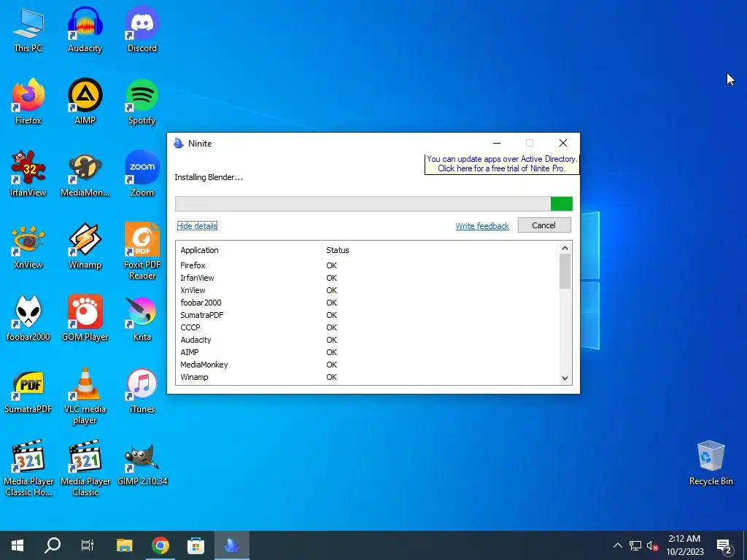Select the foobar2000 desktop shortcut
The width and height of the screenshot is (747, 560).
tap(28, 319)
